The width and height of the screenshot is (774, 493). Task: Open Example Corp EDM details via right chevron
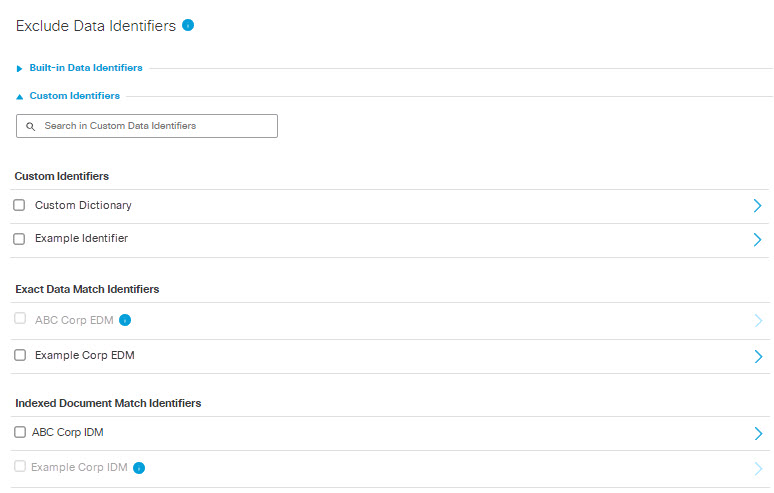pos(758,356)
